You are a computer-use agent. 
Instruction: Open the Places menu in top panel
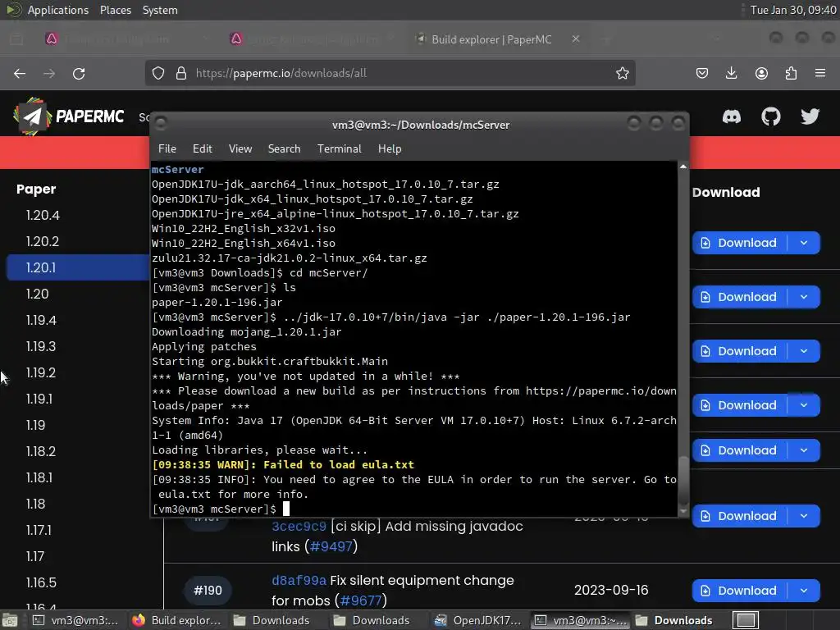(x=115, y=10)
